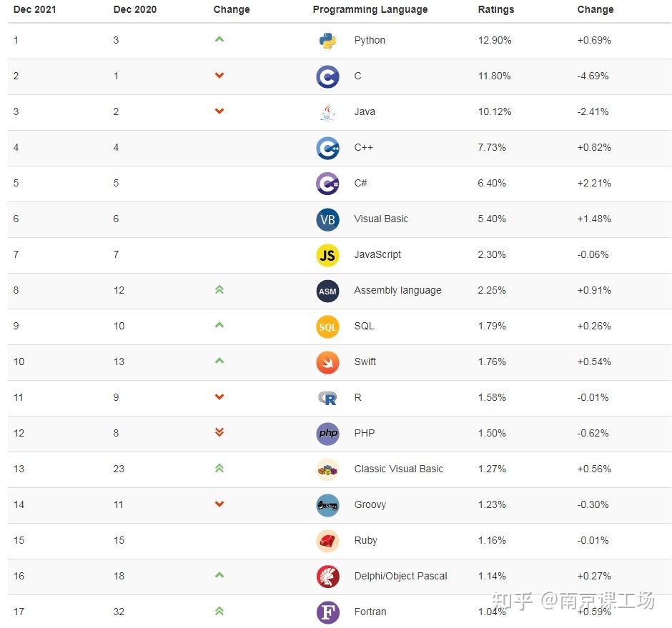Click the Java coffee cup icon
The image size is (672, 628).
(x=328, y=112)
